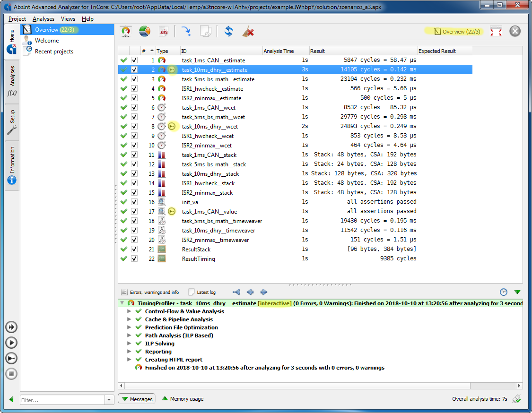
Task: Click the blue refresh arrows icon
Action: coord(229,32)
